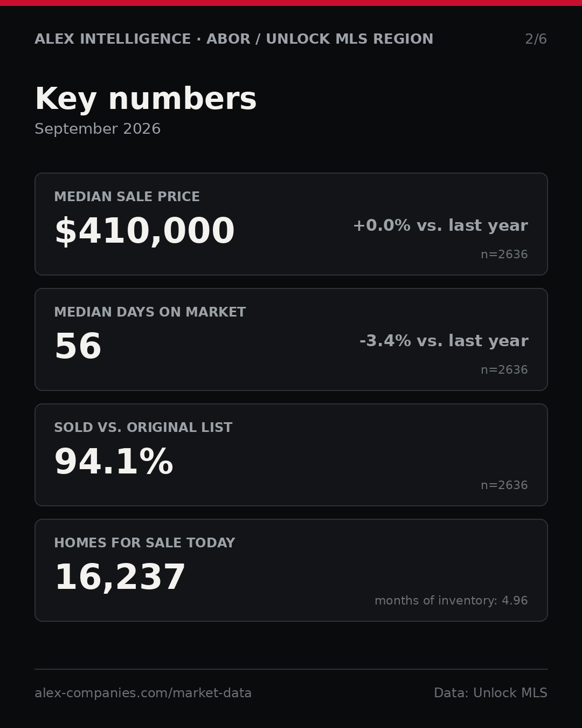Click the Key numbers heading
Image resolution: width=582 pixels, height=728 pixels.
coord(145,99)
